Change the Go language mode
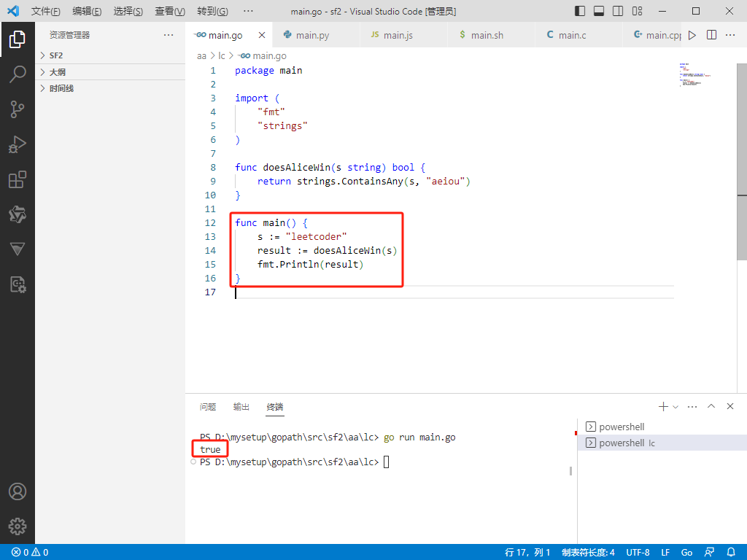Viewport: 747px width, 560px height. 686,552
